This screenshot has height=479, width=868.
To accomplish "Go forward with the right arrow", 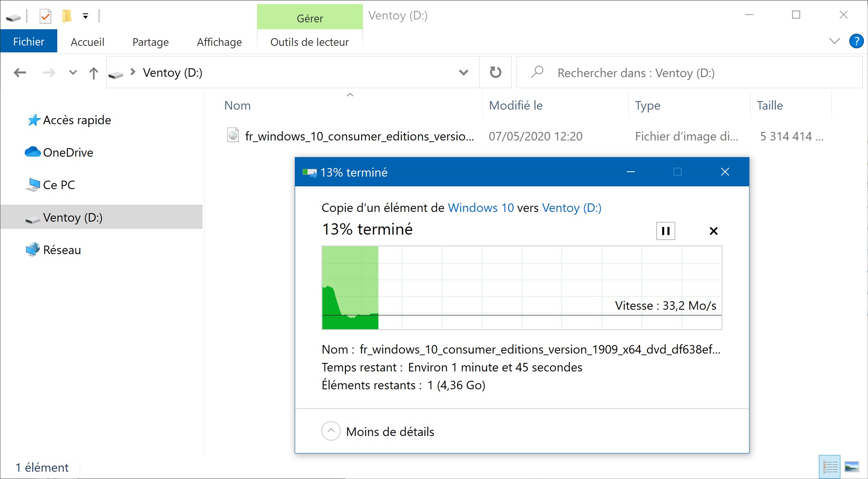I will click(x=49, y=73).
